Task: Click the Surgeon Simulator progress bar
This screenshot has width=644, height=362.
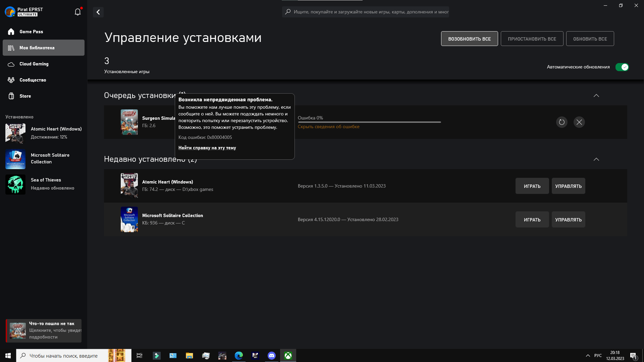Action: [369, 122]
